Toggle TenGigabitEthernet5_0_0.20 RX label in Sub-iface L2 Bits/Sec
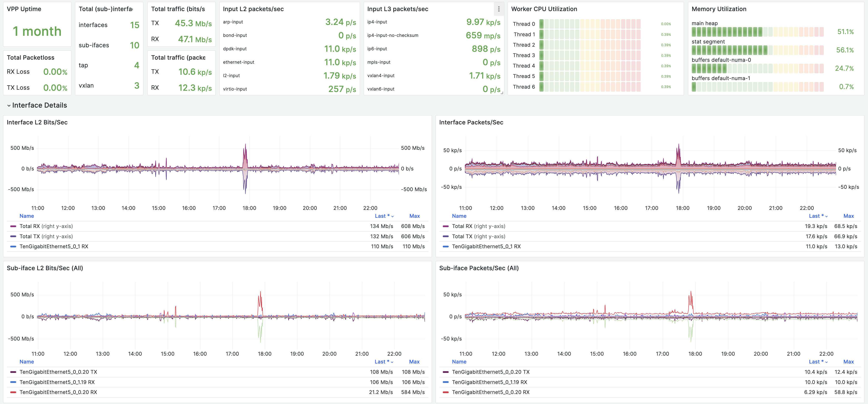The height and width of the screenshot is (404, 868). click(58, 392)
